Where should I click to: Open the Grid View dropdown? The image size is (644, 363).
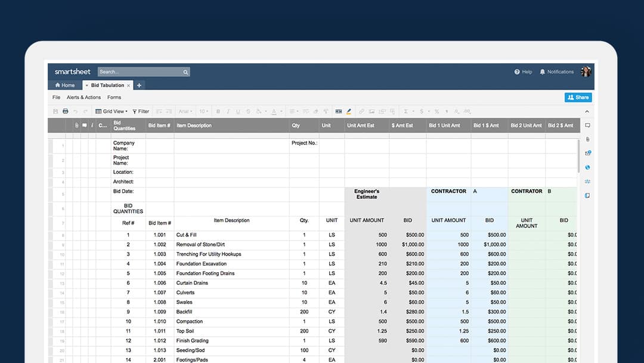pyautogui.click(x=112, y=112)
